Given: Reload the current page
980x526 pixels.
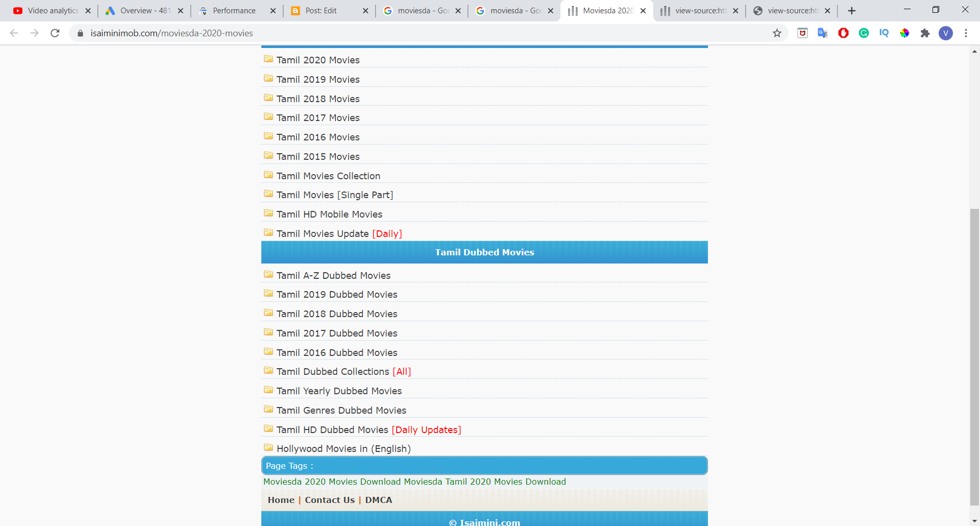Looking at the screenshot, I should (55, 33).
